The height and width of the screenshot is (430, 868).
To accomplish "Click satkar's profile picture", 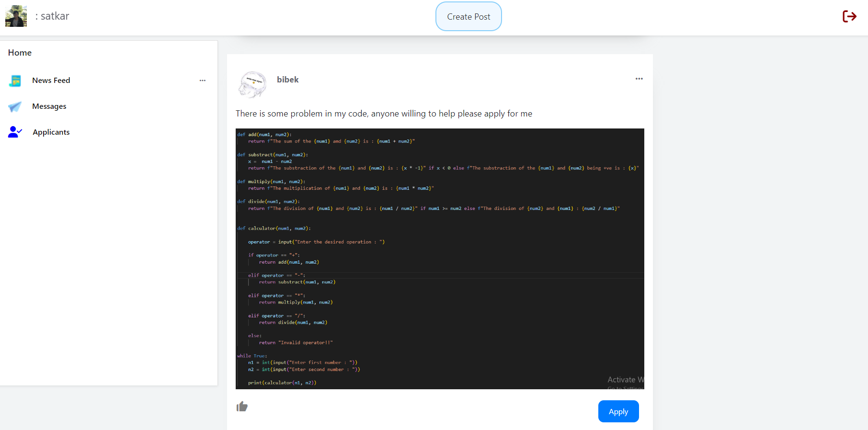I will pyautogui.click(x=16, y=16).
